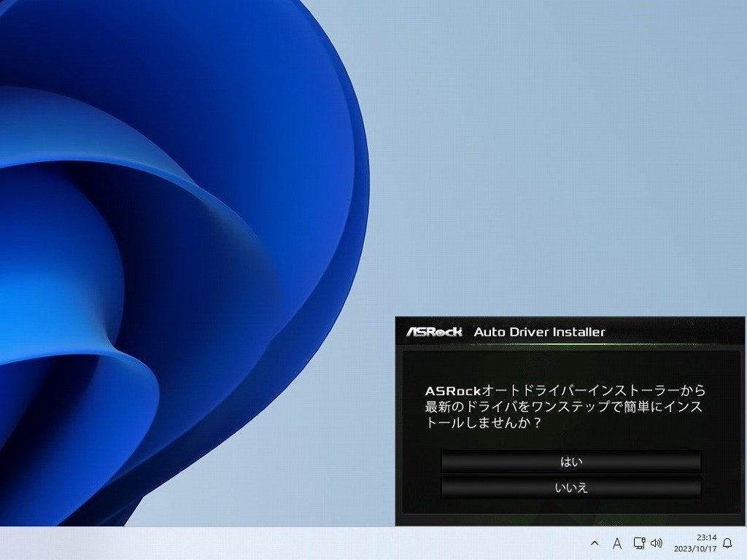The height and width of the screenshot is (560, 747).
Task: Open the notification bell in the taskbar
Action: click(x=727, y=543)
